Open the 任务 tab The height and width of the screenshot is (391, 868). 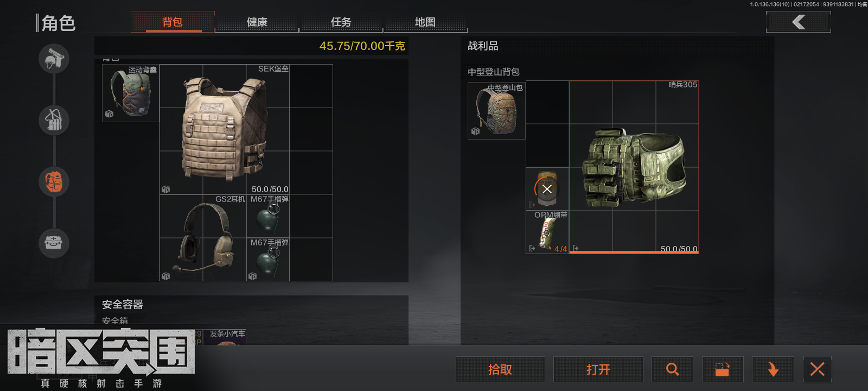(x=341, y=22)
